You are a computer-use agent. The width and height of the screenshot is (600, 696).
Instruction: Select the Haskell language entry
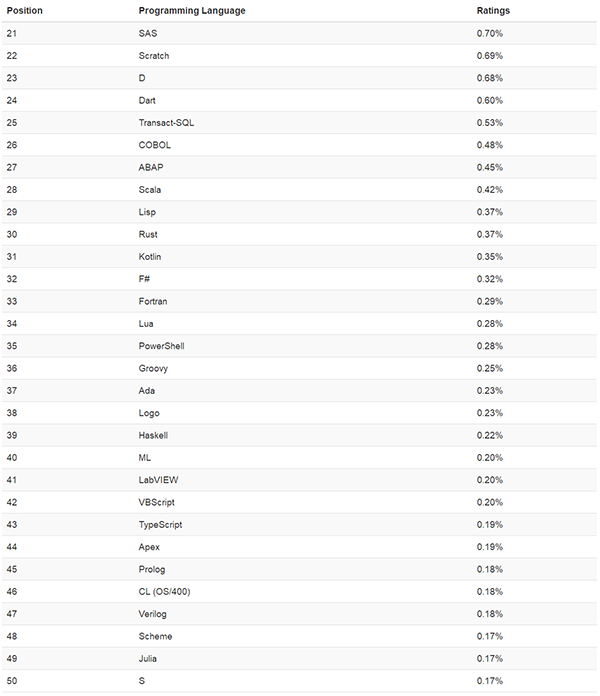(154, 435)
